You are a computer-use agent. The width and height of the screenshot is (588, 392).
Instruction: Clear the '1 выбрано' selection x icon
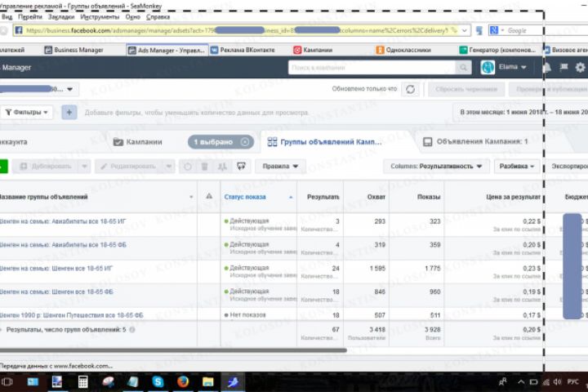(x=245, y=142)
